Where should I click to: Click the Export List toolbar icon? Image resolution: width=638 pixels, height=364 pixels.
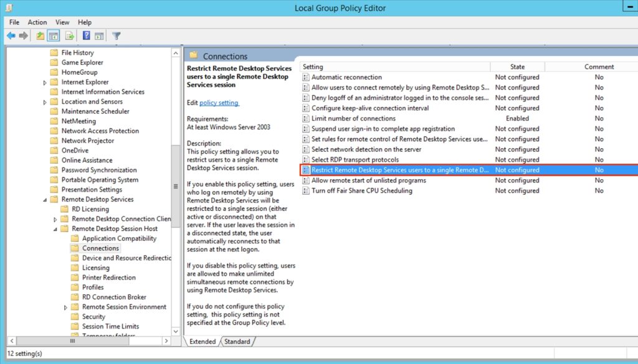point(70,35)
